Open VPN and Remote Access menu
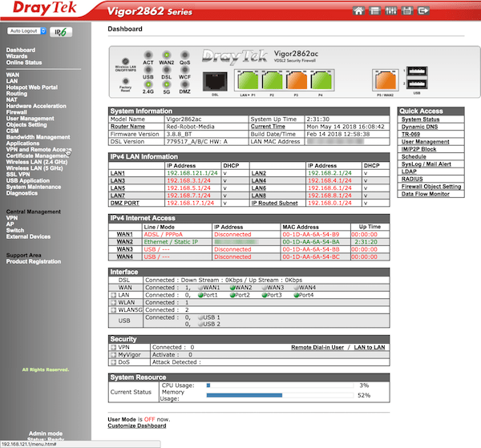The width and height of the screenshot is (481, 448). click(38, 150)
